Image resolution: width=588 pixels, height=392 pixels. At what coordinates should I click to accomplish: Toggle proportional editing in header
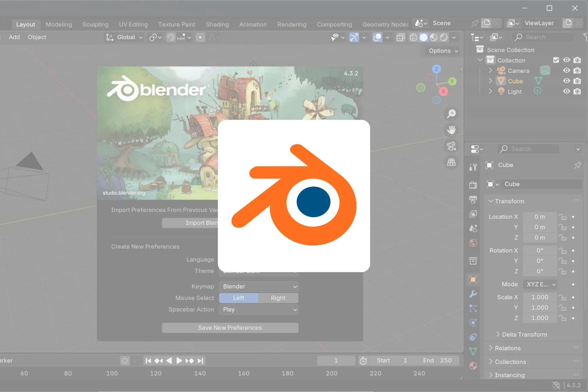(x=200, y=37)
